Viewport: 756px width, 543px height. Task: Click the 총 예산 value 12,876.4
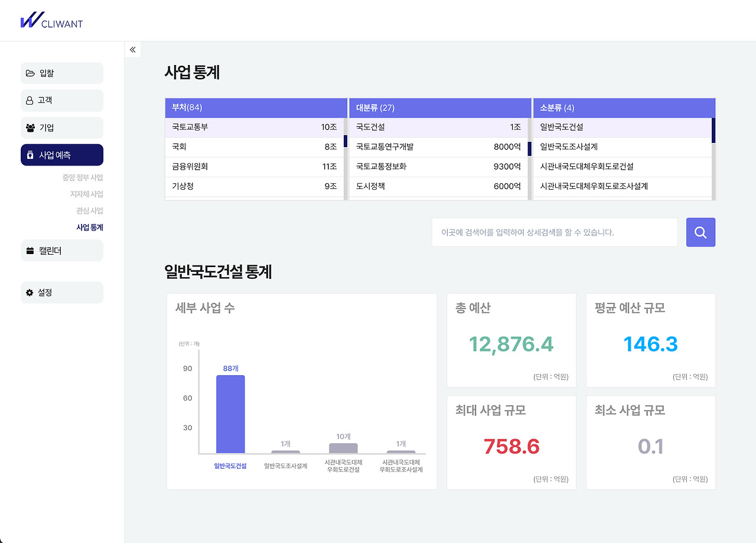[511, 344]
